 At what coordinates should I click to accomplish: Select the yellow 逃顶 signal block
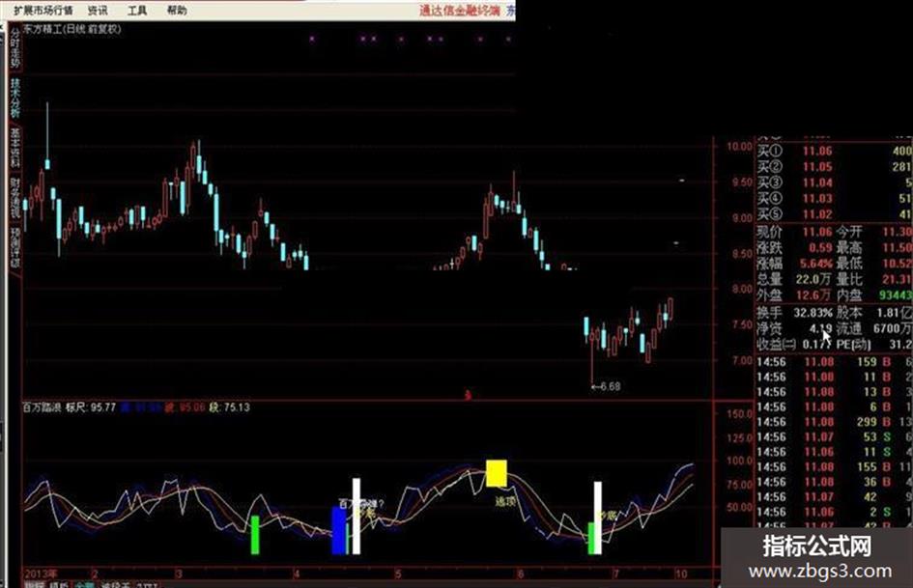click(x=496, y=473)
